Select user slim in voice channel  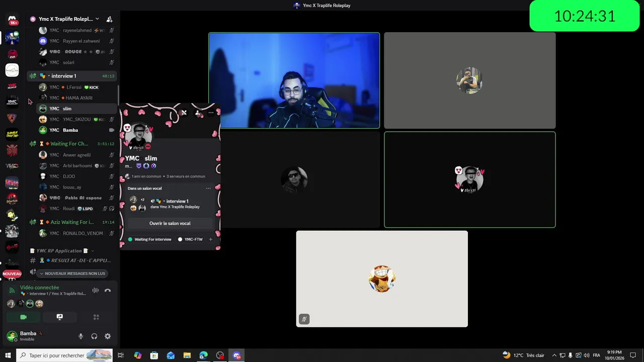click(x=76, y=109)
